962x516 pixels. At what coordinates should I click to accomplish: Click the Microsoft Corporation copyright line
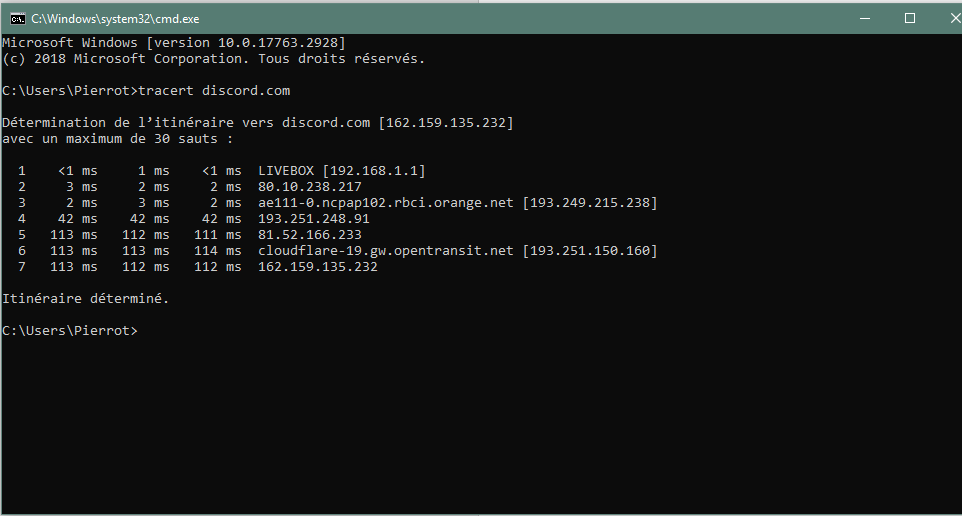click(214, 59)
